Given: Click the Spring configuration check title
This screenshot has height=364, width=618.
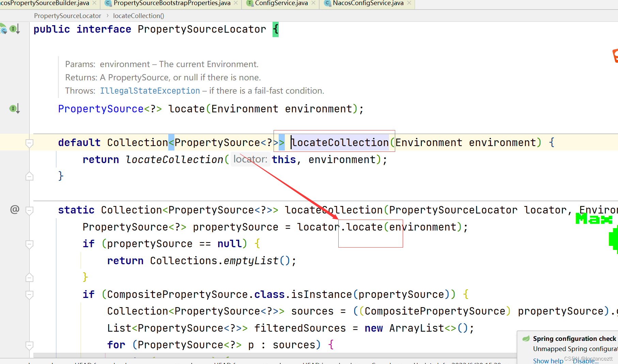Looking at the screenshot, I should (574, 338).
